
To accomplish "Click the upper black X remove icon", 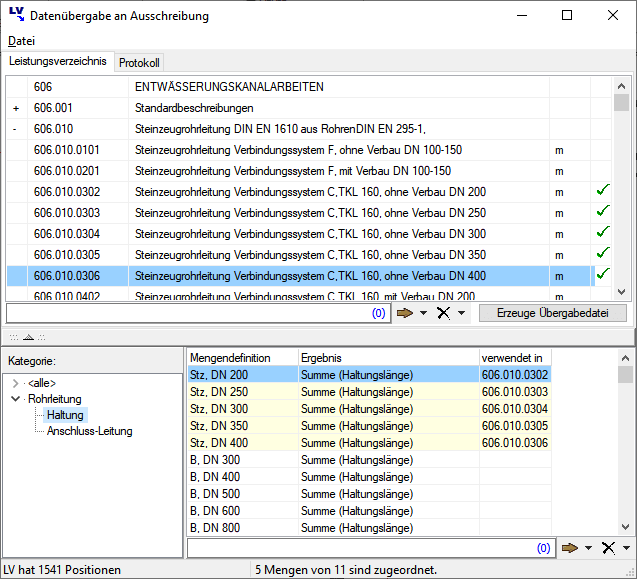I will pos(444,313).
